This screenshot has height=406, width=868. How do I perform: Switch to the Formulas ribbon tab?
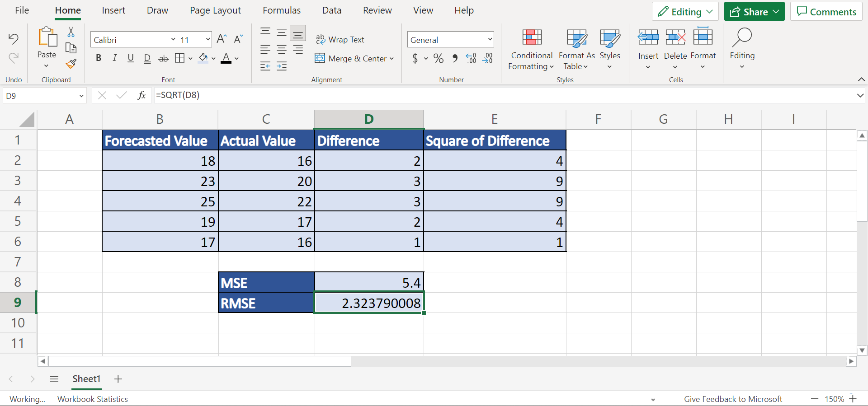(282, 10)
